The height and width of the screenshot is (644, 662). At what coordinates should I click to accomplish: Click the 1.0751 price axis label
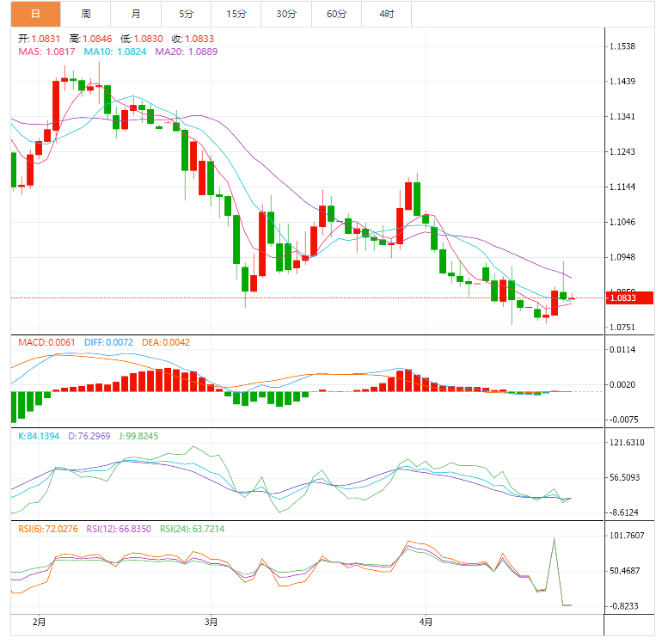tap(622, 328)
